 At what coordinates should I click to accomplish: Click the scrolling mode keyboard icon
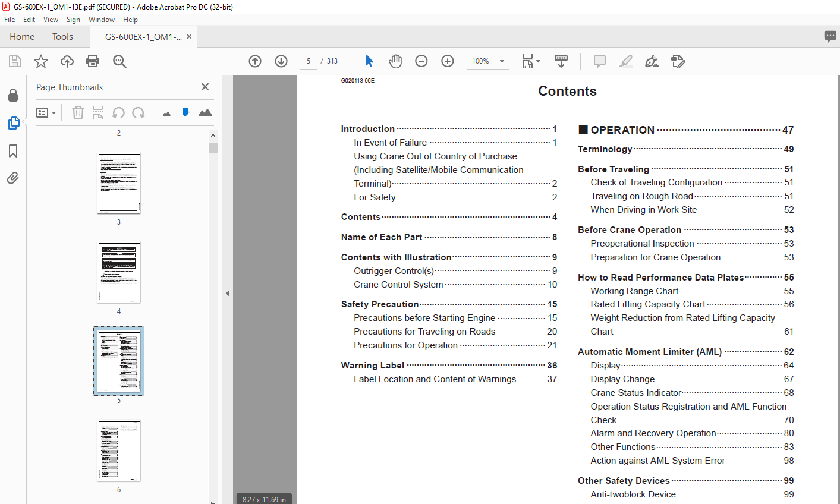pyautogui.click(x=561, y=61)
